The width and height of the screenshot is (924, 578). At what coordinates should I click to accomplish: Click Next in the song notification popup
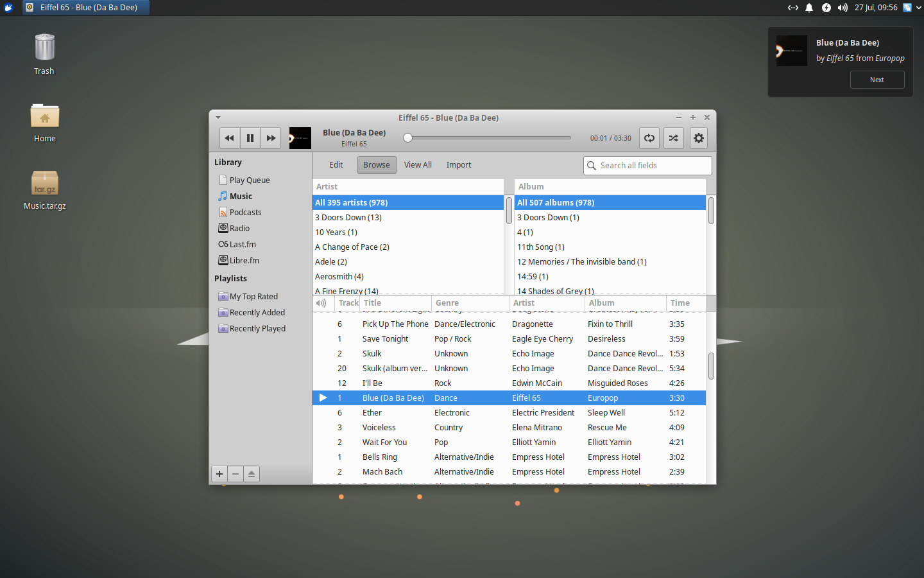[877, 79]
